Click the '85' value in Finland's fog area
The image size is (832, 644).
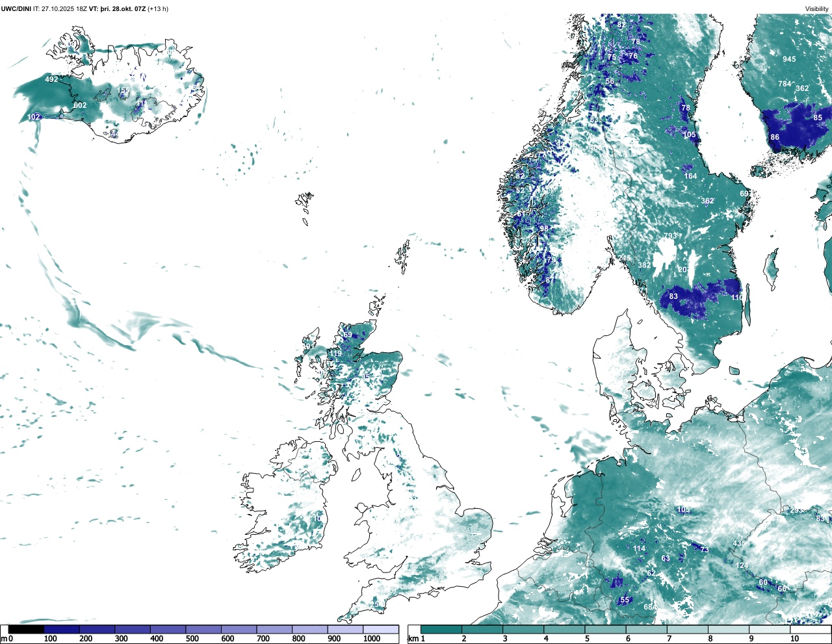point(818,118)
